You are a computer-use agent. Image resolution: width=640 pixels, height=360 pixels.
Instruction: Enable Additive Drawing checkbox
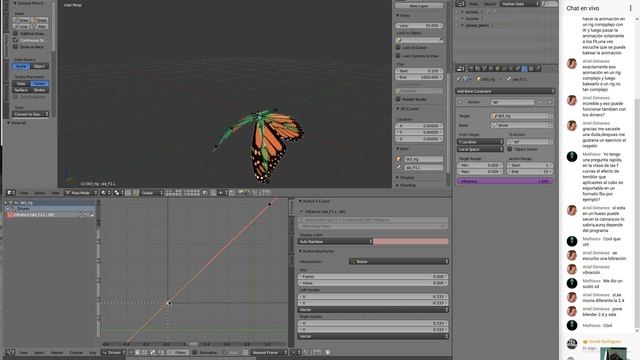pos(16,33)
